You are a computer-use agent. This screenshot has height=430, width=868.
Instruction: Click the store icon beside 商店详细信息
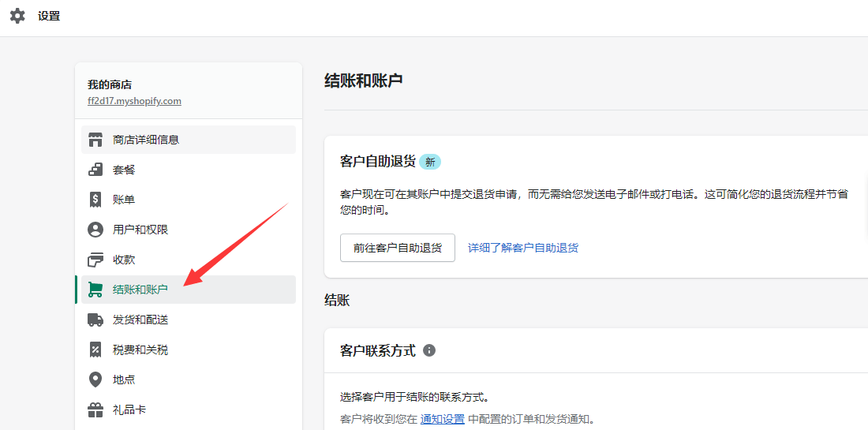click(95, 140)
